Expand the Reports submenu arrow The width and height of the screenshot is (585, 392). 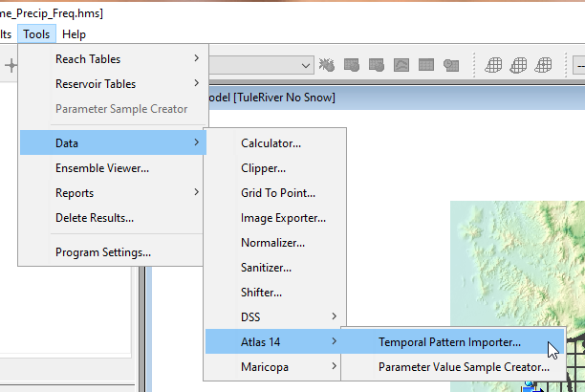point(197,192)
